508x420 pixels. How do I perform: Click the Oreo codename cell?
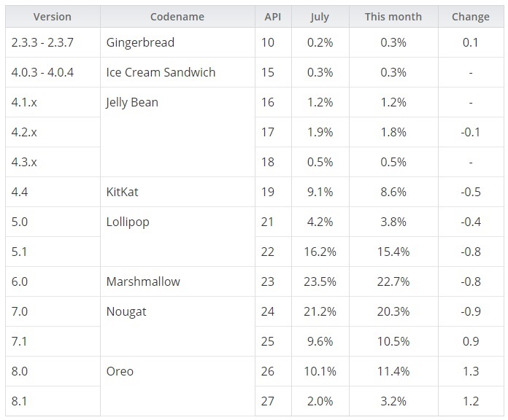click(120, 371)
